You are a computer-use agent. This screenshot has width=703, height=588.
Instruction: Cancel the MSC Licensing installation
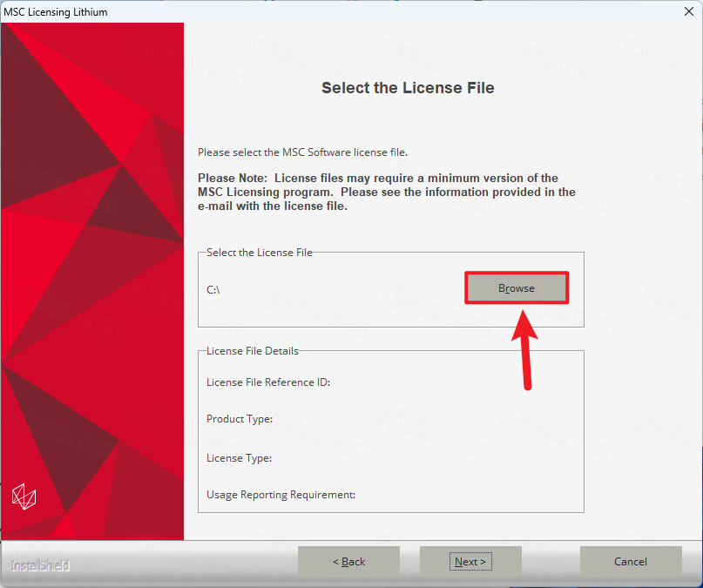[x=631, y=561]
